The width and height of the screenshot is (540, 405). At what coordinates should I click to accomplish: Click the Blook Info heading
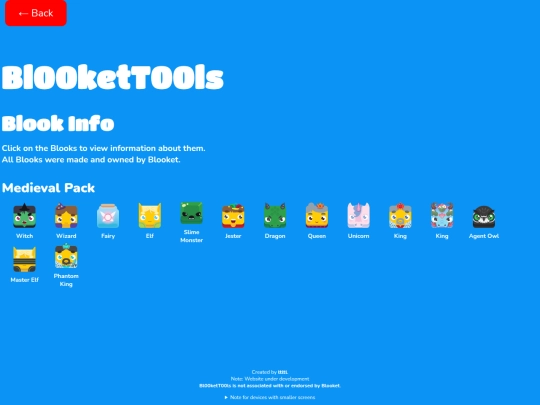tap(58, 123)
